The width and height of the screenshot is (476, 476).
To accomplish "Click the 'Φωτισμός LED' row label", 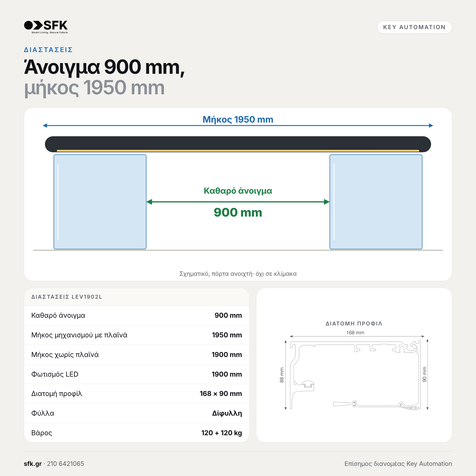I will pos(55,374).
